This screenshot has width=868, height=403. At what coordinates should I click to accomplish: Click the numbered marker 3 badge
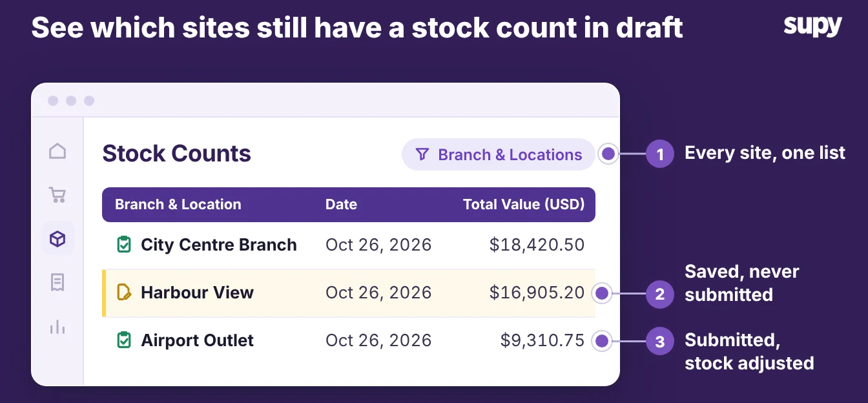tap(660, 342)
